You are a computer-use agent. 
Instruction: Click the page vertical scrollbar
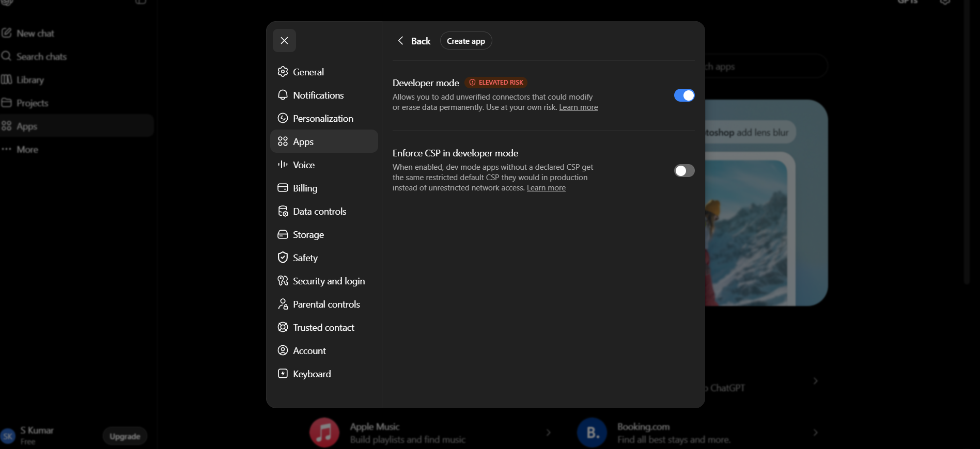pos(967,142)
